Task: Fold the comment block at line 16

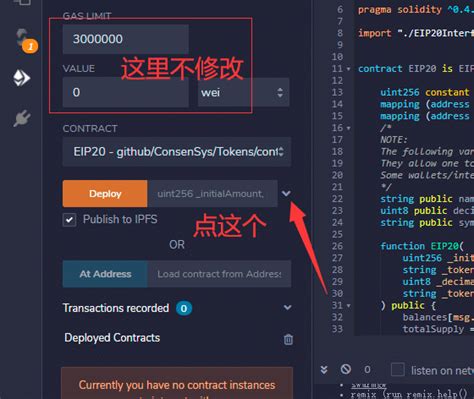Action: tap(349, 128)
